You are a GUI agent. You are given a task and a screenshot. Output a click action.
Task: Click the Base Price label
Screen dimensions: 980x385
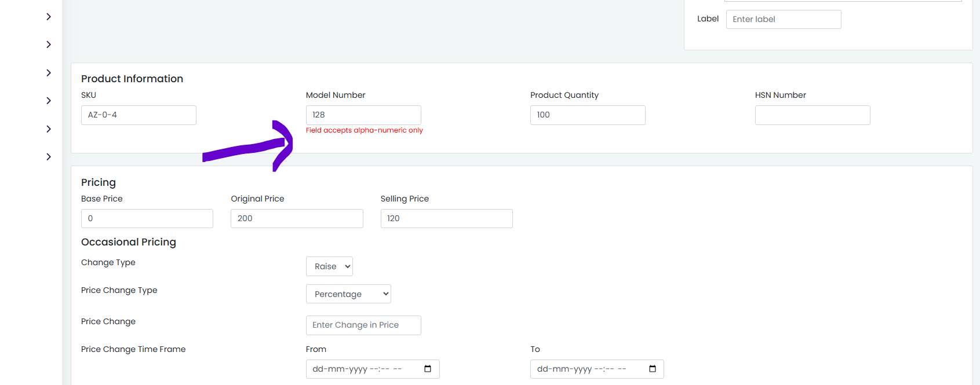click(102, 199)
